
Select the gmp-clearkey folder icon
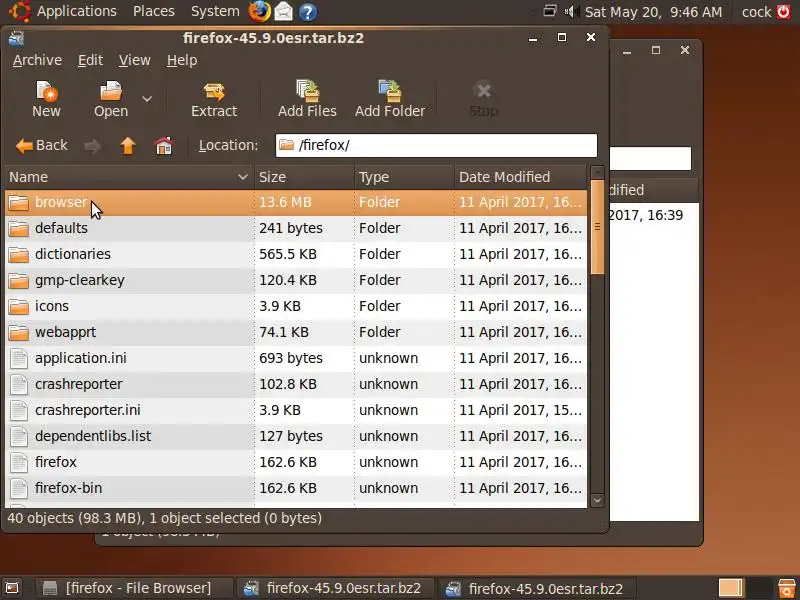pos(19,281)
